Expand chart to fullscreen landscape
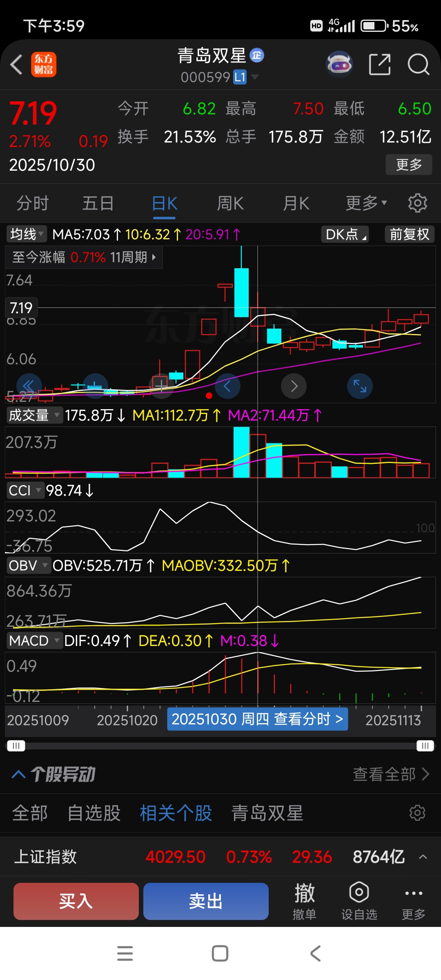This screenshot has width=441, height=980. point(360,386)
